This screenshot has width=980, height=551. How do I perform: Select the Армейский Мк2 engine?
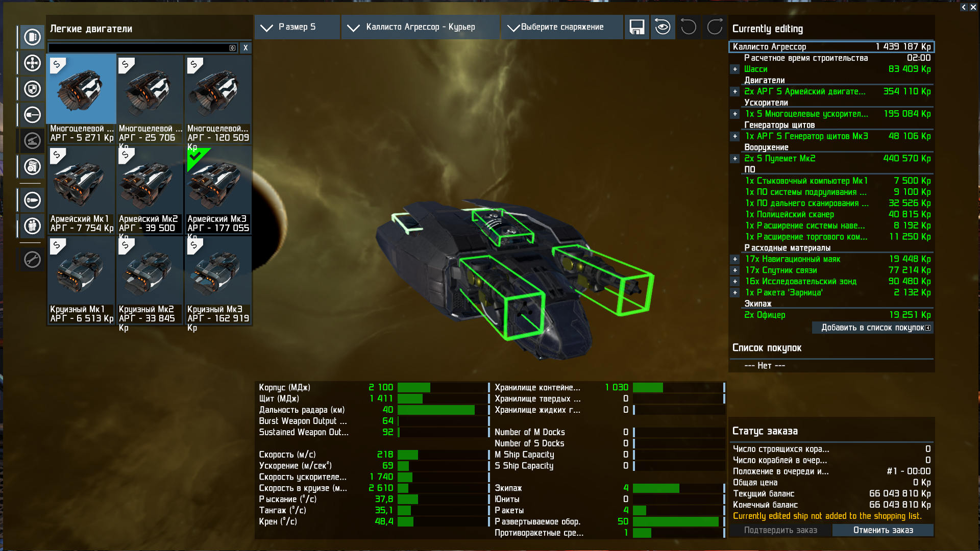pos(150,189)
